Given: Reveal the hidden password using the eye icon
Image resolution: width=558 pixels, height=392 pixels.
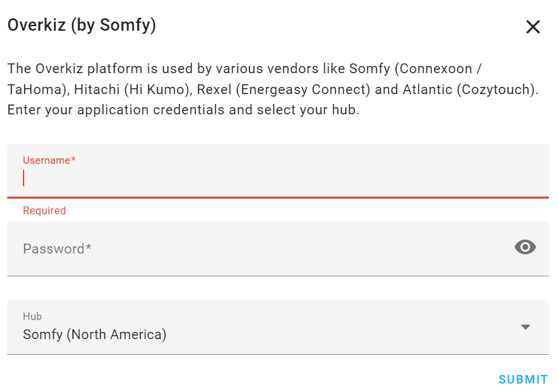Looking at the screenshot, I should 525,247.
